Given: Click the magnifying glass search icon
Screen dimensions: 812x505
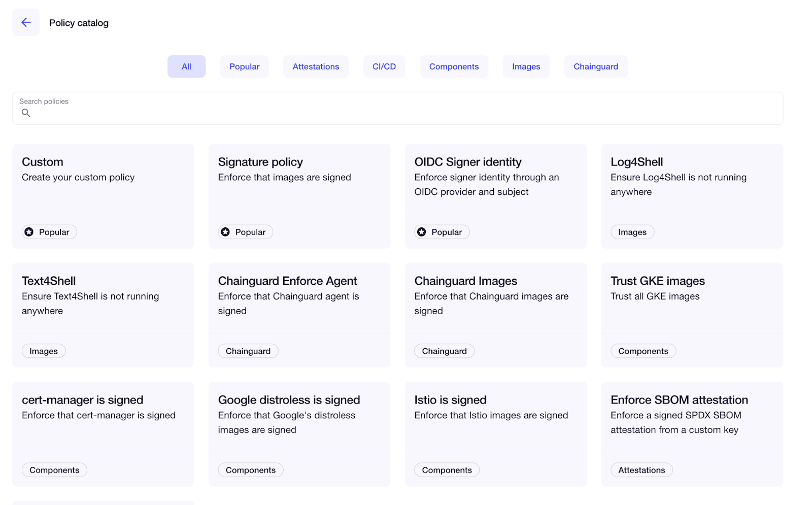Looking at the screenshot, I should pos(25,113).
